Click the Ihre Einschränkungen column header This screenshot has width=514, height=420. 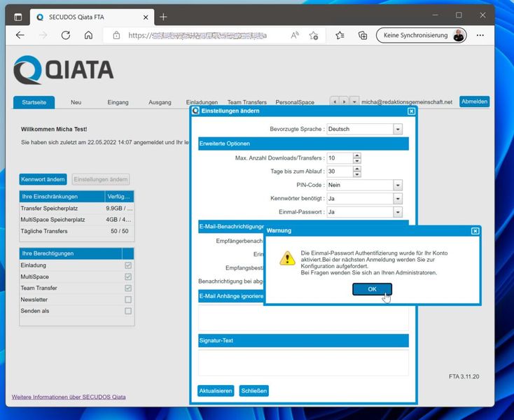(62, 197)
